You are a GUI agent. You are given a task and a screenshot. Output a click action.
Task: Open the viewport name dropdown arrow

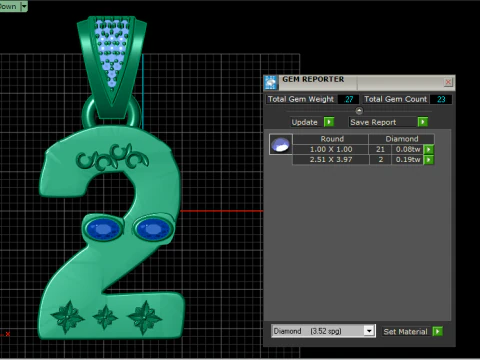(24, 6)
